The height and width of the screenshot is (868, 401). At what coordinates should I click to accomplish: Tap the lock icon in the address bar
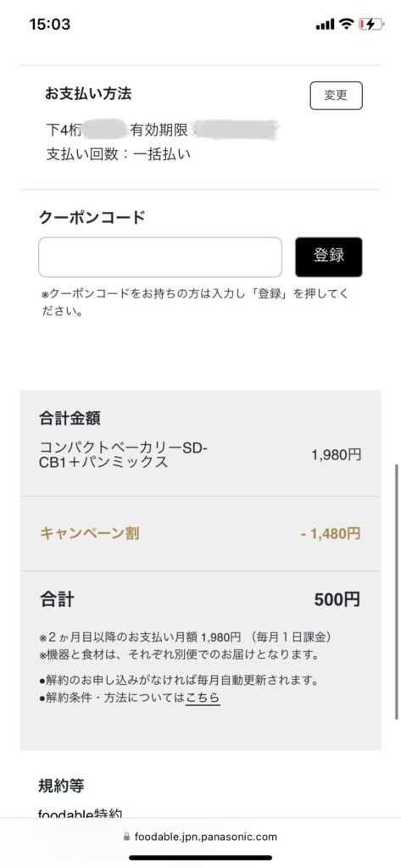click(x=127, y=837)
